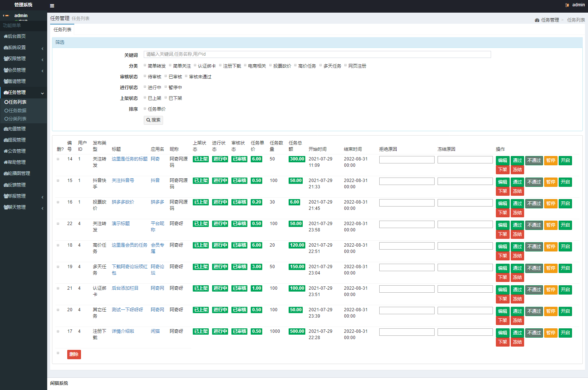Viewport: 588px width, 390px height.
Task: Click the orange 暂停 button for task 16
Action: click(550, 204)
